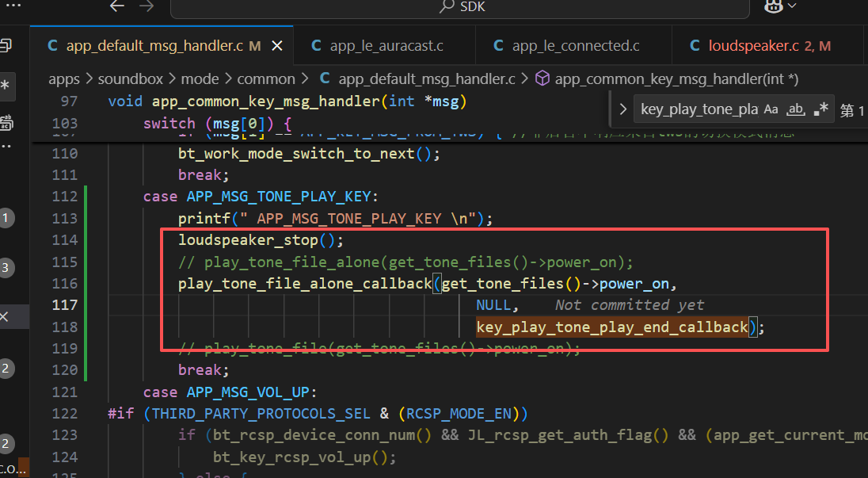This screenshot has width=868, height=478.
Task: Toggle Use Regular Expression (.*) in find widget
Action: (x=821, y=109)
